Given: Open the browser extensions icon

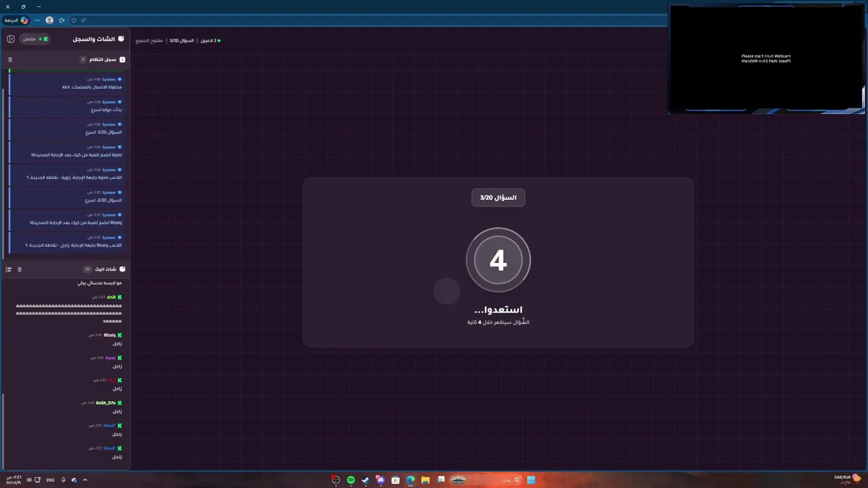Looking at the screenshot, I should 62,20.
